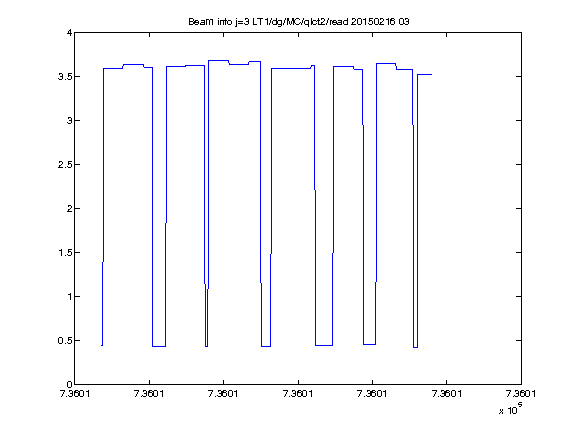The image size is (576, 432).
Task: Select the date 20150216 in the title
Action: coord(373,22)
